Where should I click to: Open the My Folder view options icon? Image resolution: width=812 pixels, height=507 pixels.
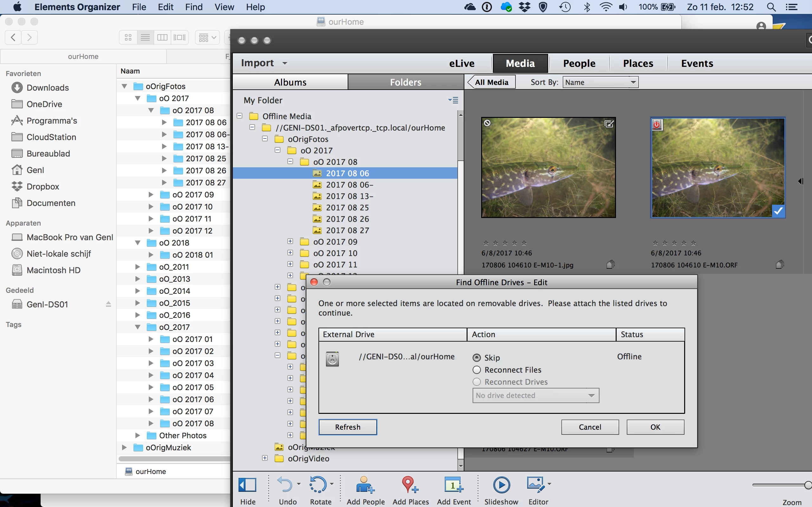tap(453, 100)
